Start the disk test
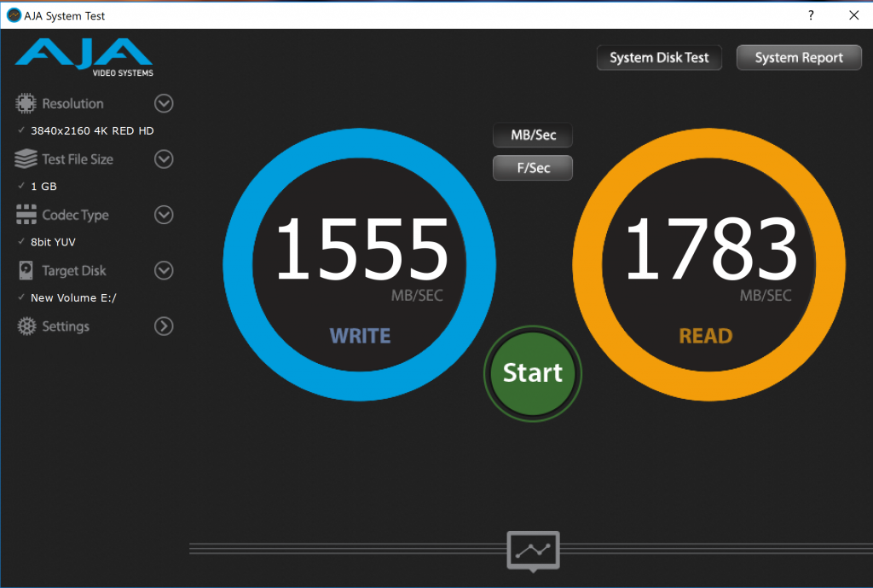This screenshot has width=873, height=588. pyautogui.click(x=533, y=373)
